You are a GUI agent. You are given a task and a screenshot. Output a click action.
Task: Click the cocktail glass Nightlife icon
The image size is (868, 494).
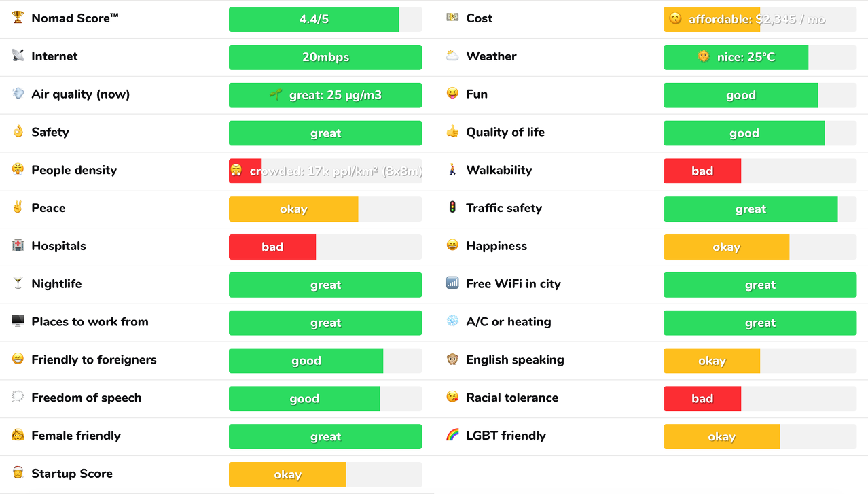tap(18, 283)
